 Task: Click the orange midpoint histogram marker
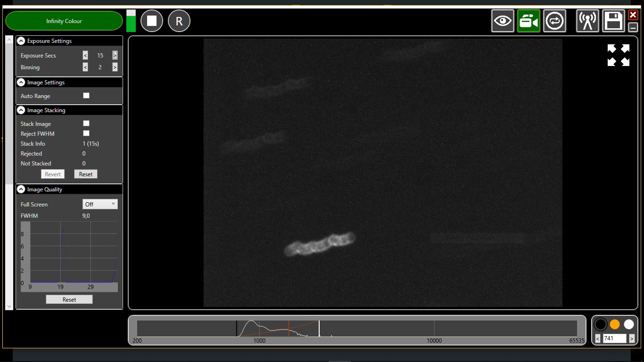pyautogui.click(x=289, y=329)
